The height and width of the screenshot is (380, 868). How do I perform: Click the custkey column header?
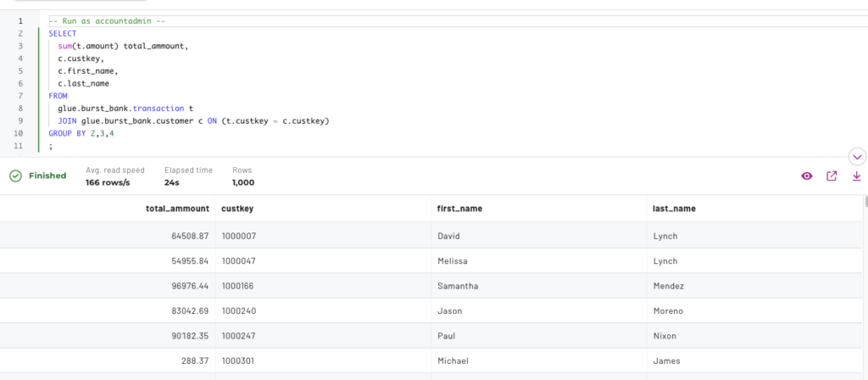click(x=235, y=209)
